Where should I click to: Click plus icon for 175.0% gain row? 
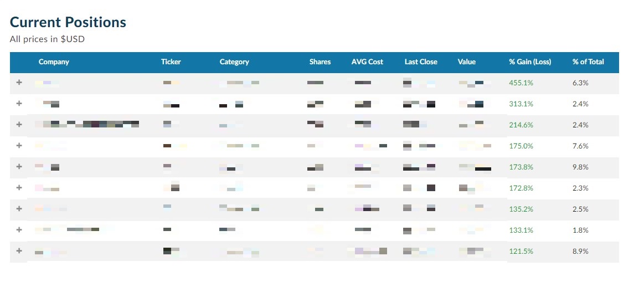[19, 145]
